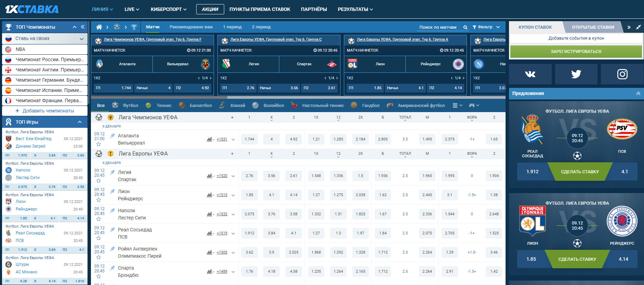
Task: Add Легия Спартак to favorites star
Action: 98,181
